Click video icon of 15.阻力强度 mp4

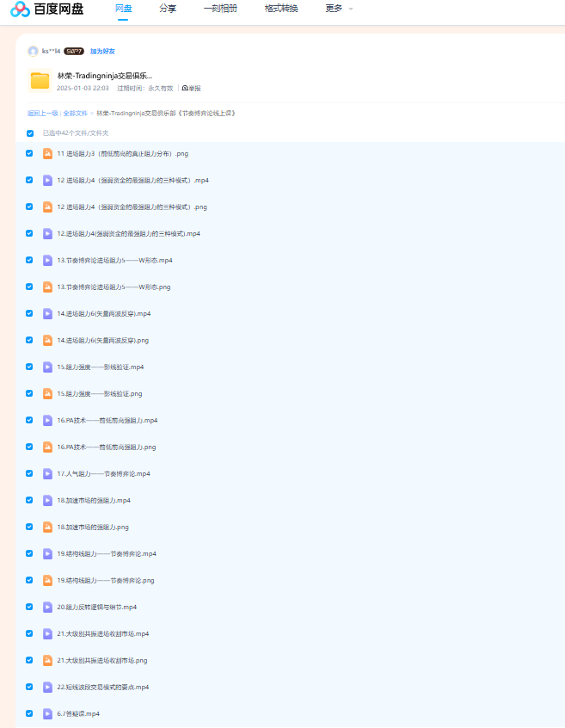point(47,367)
